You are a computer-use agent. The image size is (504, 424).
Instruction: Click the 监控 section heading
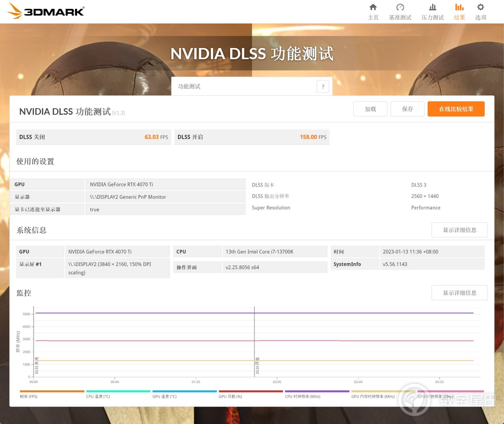tap(24, 293)
